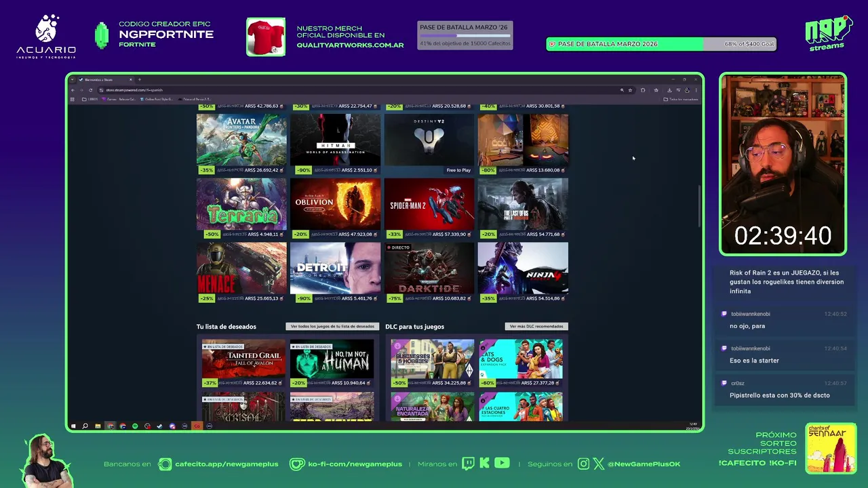Go back in the browser

[73, 90]
